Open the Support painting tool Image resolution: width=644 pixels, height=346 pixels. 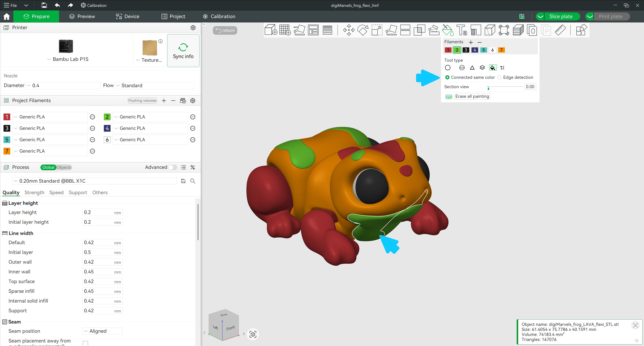[x=434, y=30]
